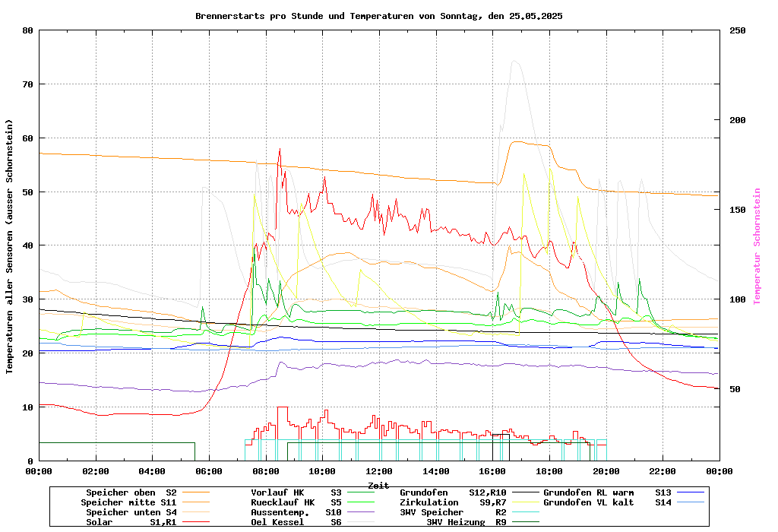
Task: Click the red Solar line swatch
Action: click(x=195, y=522)
